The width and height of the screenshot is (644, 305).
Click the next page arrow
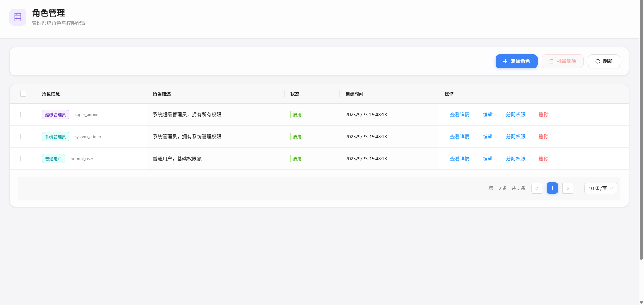568,188
